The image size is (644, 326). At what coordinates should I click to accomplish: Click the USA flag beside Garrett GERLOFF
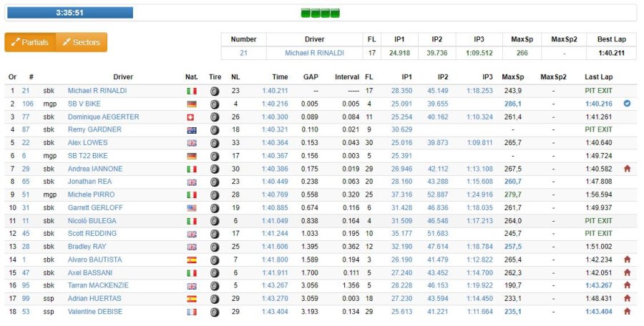click(192, 208)
